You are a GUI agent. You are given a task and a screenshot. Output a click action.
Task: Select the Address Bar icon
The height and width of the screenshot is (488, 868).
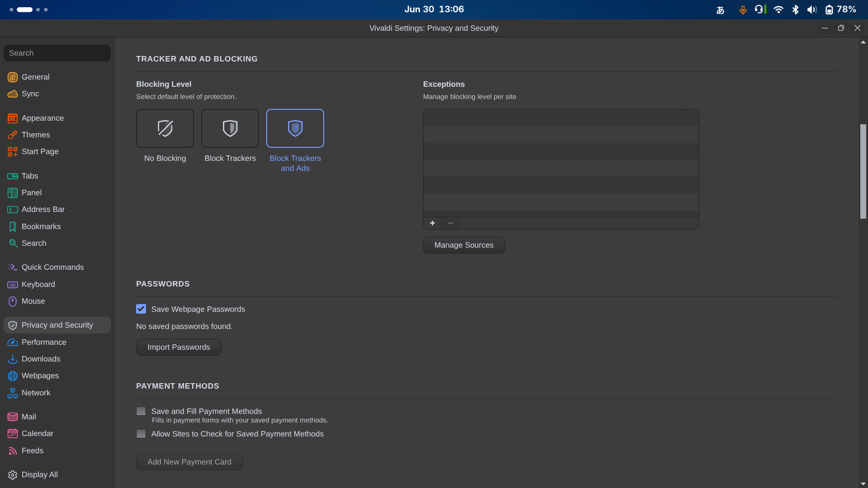coord(13,210)
